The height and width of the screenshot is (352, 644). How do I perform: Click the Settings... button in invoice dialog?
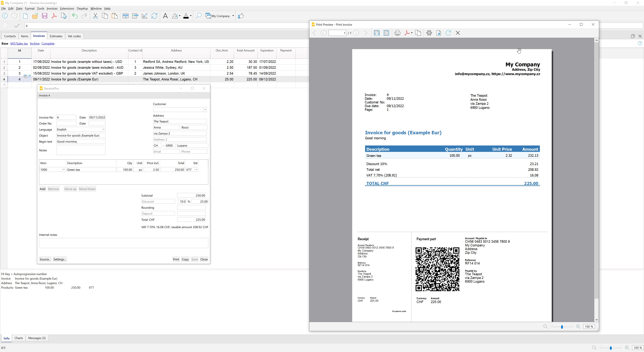coord(60,259)
